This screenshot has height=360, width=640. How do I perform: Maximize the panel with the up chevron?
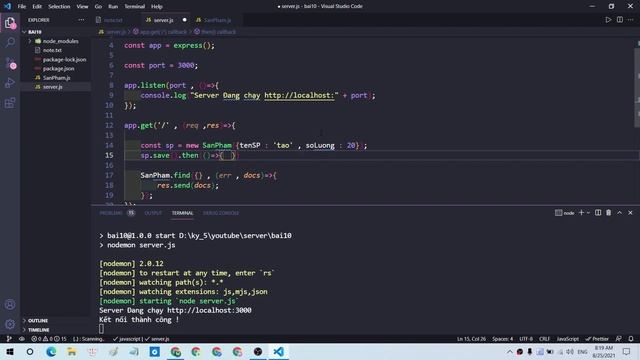(x=620, y=213)
